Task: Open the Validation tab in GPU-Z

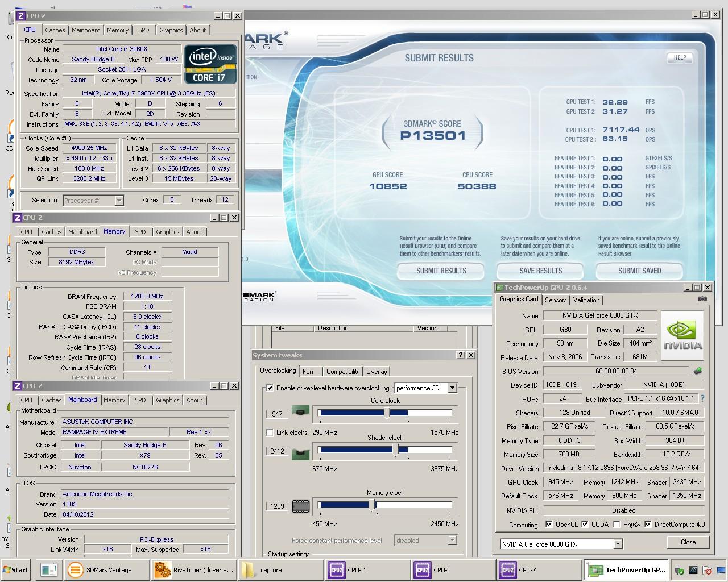Action: tap(586, 300)
